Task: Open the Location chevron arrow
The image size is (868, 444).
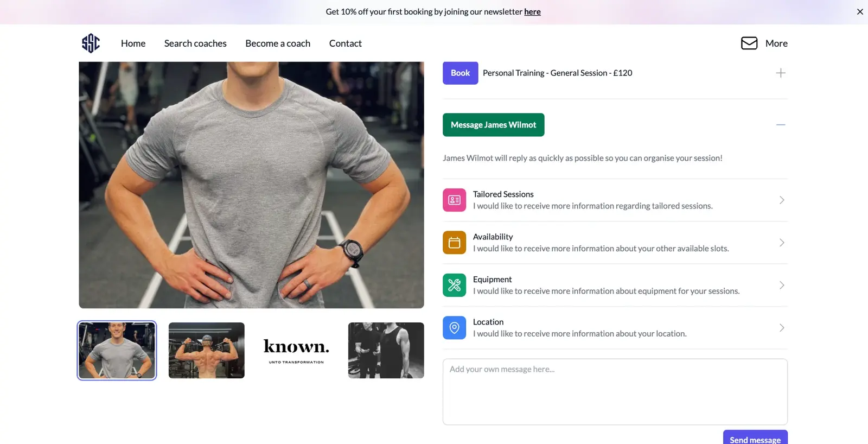Action: point(782,328)
